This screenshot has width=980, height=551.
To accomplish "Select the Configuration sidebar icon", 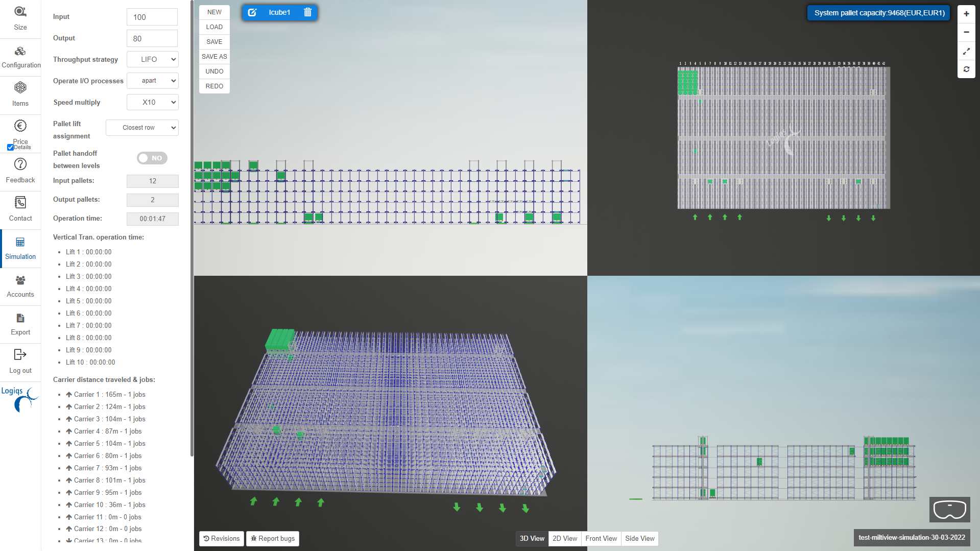I will coord(20,57).
